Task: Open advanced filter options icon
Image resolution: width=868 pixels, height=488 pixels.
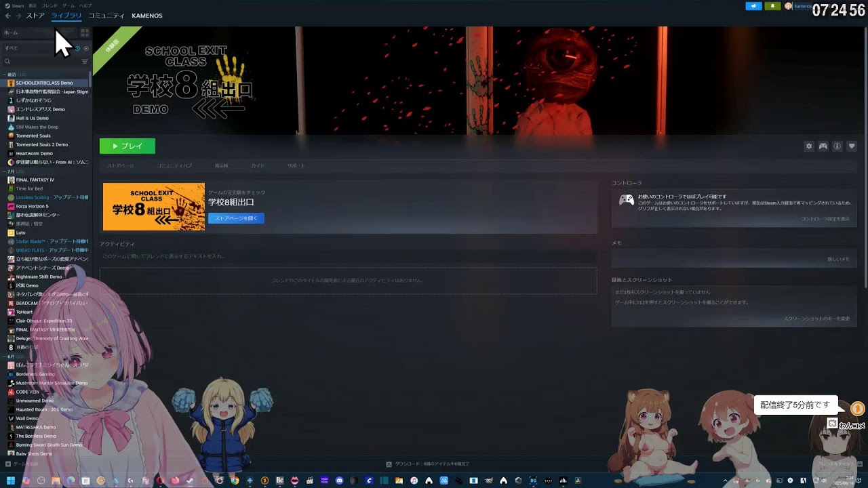Action: click(85, 61)
